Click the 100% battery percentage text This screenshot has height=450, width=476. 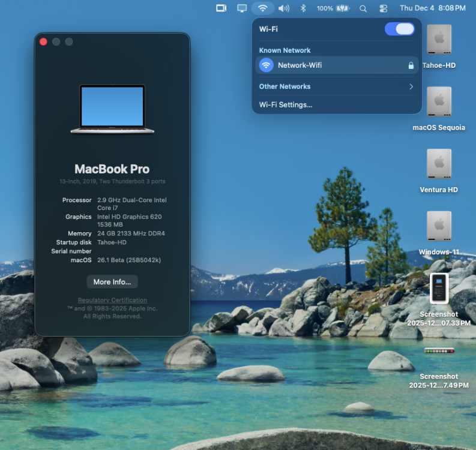pyautogui.click(x=325, y=8)
